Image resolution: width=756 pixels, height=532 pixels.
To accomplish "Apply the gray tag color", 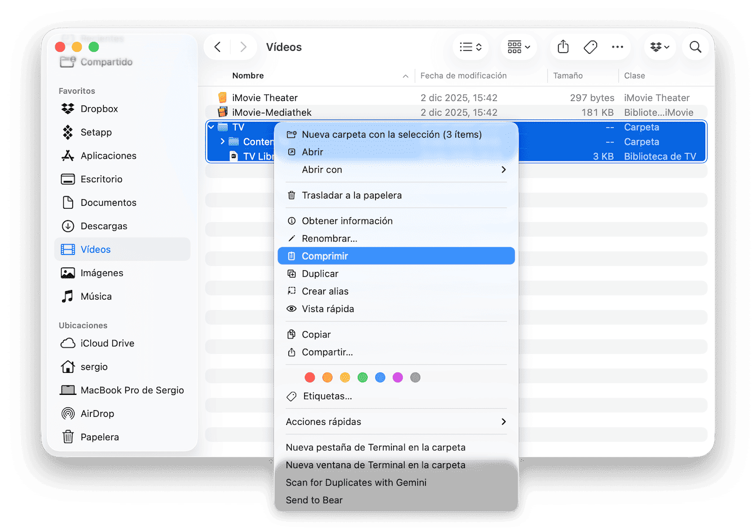I will pyautogui.click(x=415, y=377).
